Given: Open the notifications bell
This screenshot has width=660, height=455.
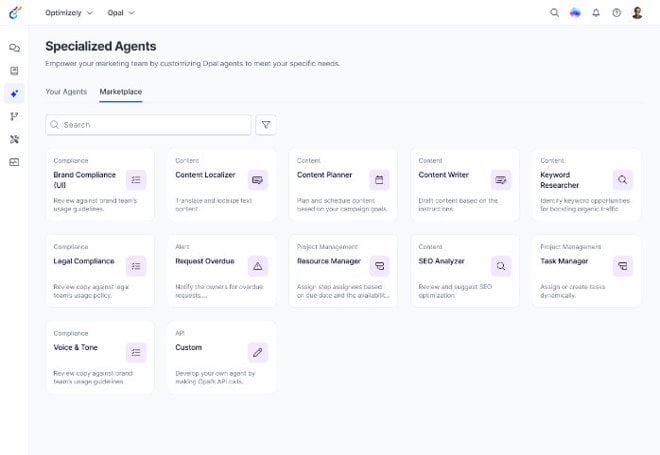Looking at the screenshot, I should (596, 13).
